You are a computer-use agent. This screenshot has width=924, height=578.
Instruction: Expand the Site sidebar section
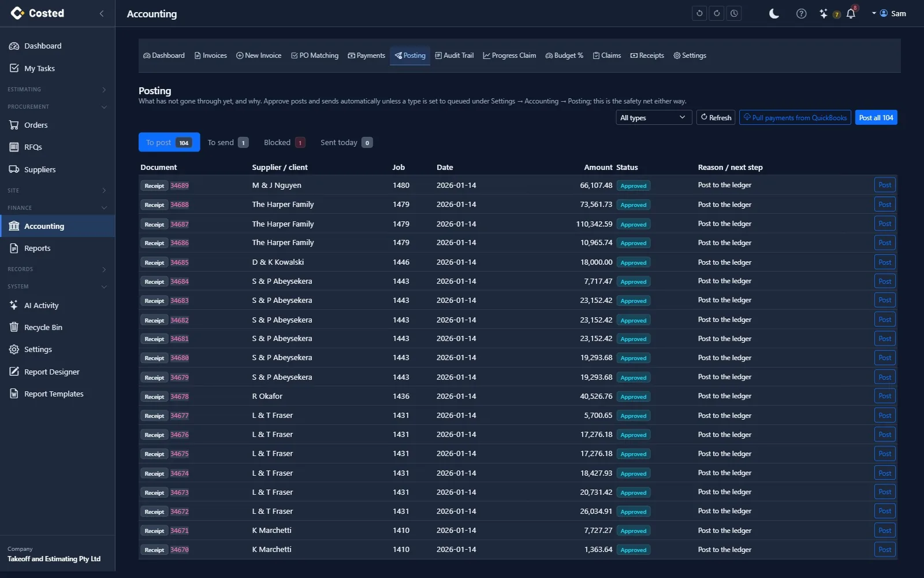(x=57, y=190)
